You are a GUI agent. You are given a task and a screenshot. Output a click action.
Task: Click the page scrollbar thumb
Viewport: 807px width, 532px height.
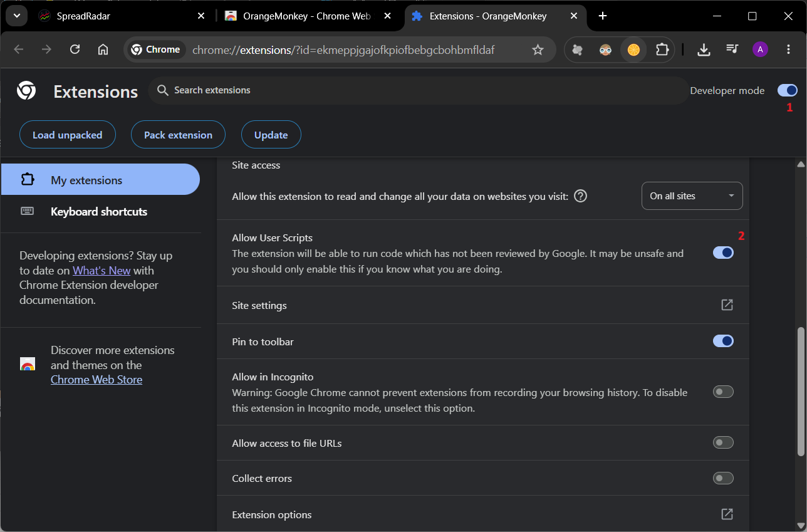pyautogui.click(x=800, y=391)
